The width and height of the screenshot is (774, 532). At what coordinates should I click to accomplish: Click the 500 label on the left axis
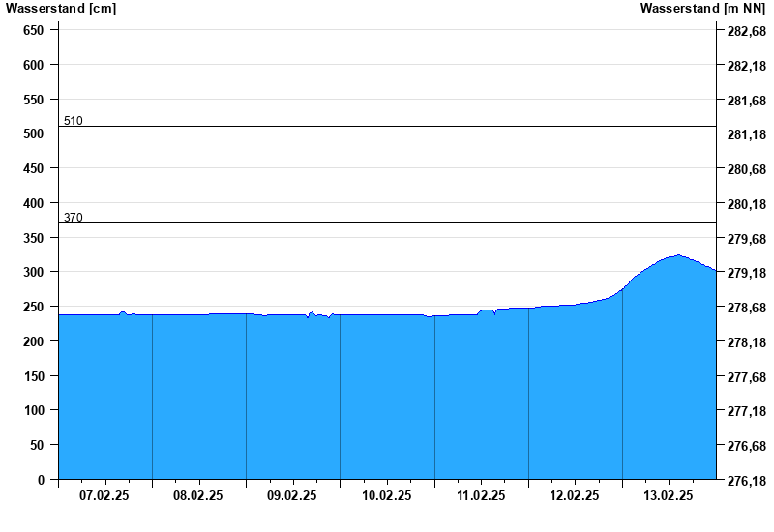click(x=34, y=133)
